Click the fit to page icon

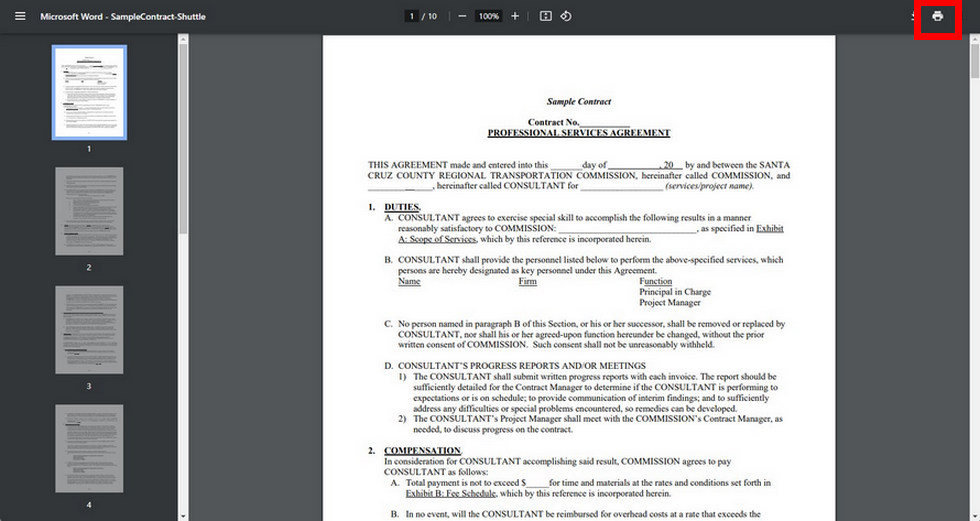(546, 16)
